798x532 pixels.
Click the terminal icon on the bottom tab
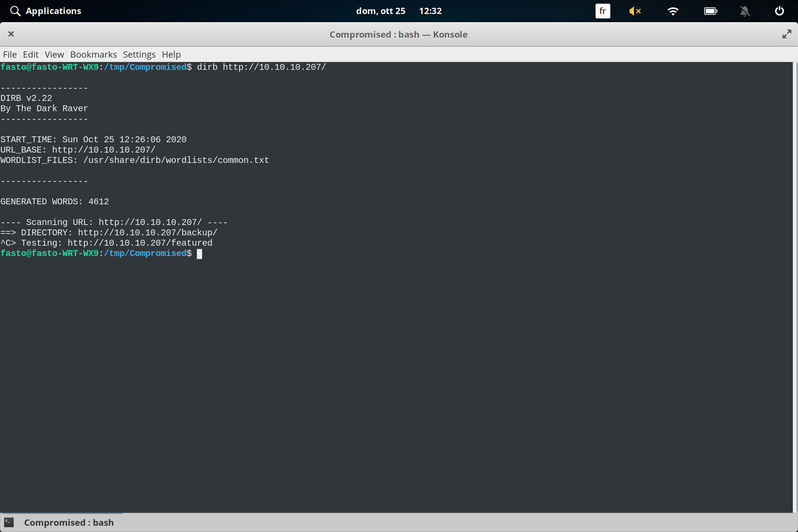[x=9, y=522]
